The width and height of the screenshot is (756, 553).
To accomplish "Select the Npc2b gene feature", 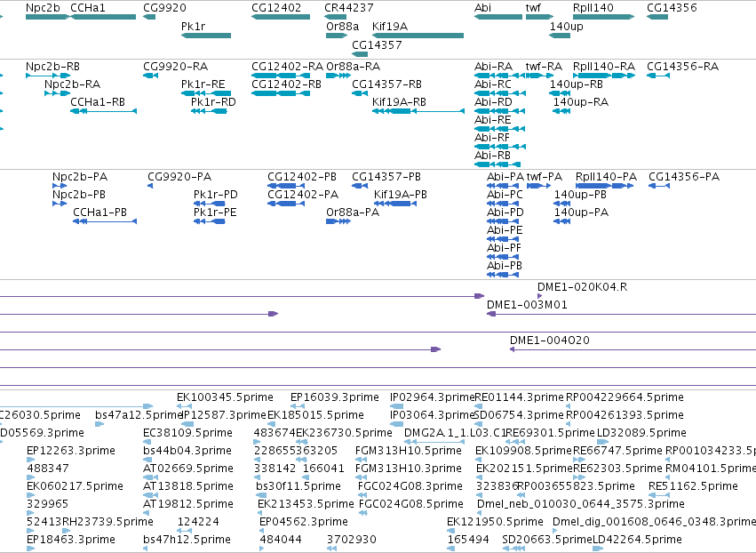I will (48, 17).
